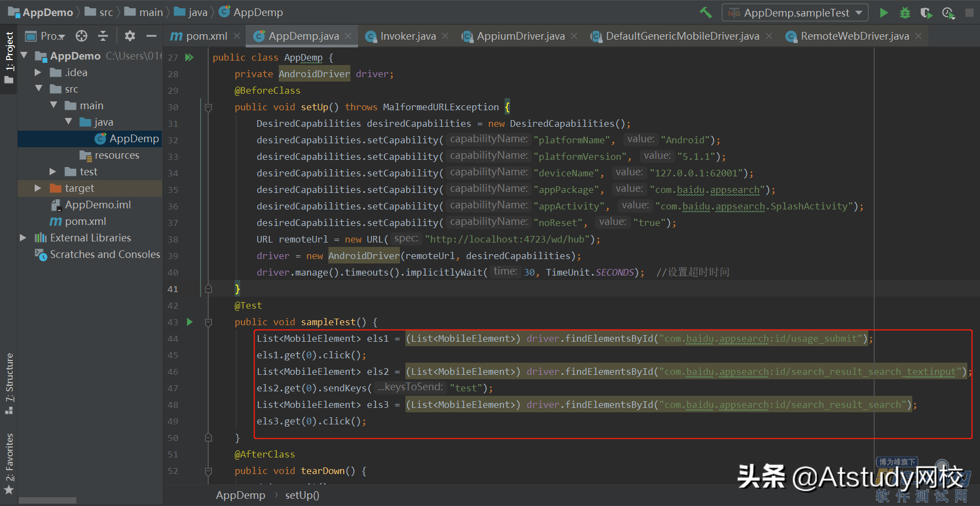The height and width of the screenshot is (506, 980).
Task: Close the pom.xml tab
Action: pos(237,36)
